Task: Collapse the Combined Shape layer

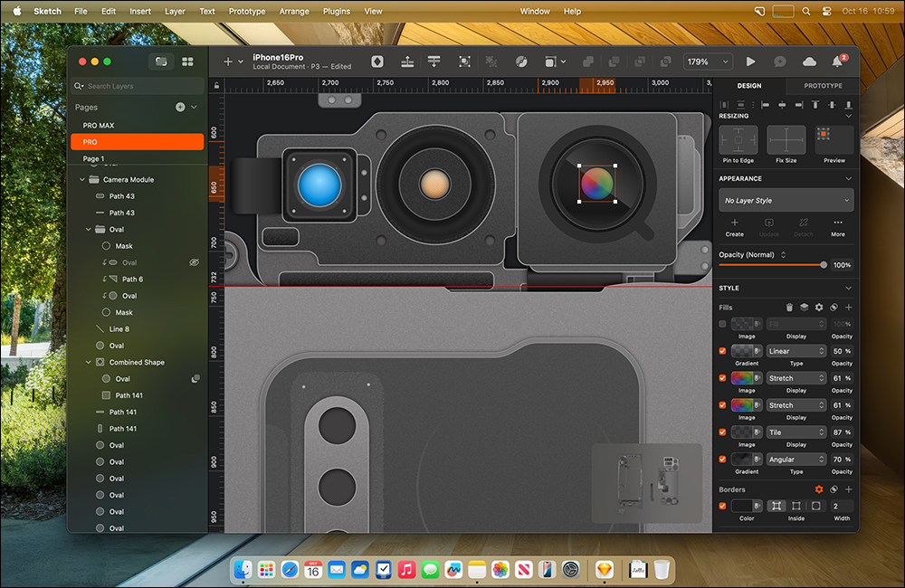Action: 89,363
